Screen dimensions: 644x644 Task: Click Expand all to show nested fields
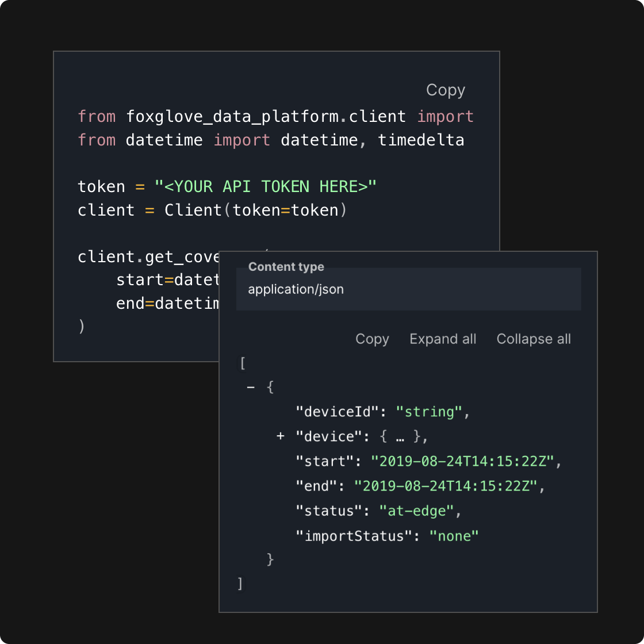[443, 339]
